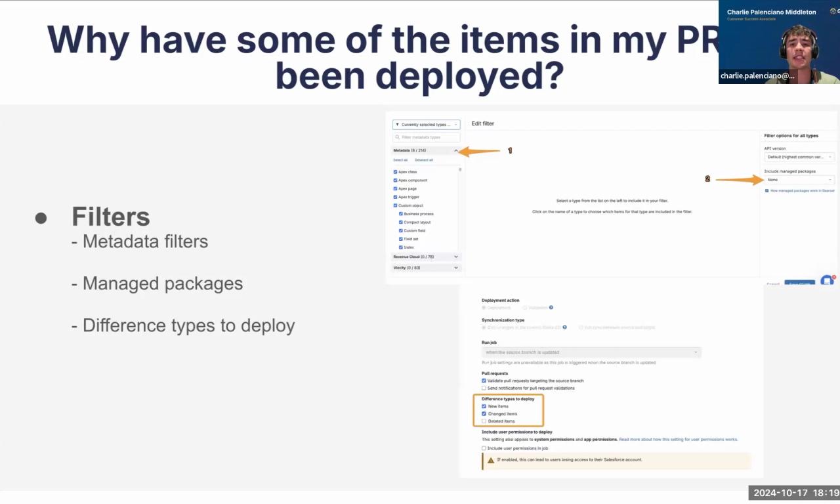Uncheck the Compact layout checkbox

pos(401,222)
